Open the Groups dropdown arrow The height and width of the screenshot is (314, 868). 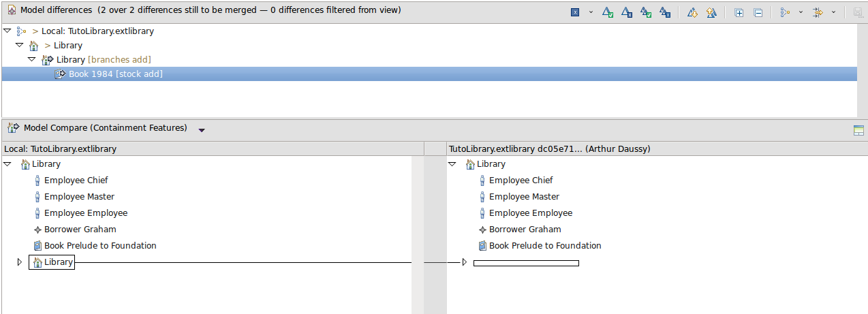(801, 13)
